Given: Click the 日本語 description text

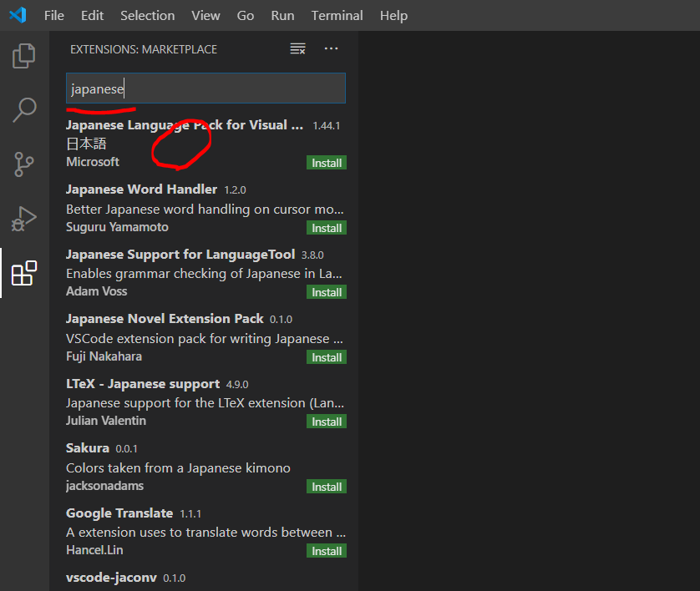Looking at the screenshot, I should coord(86,144).
